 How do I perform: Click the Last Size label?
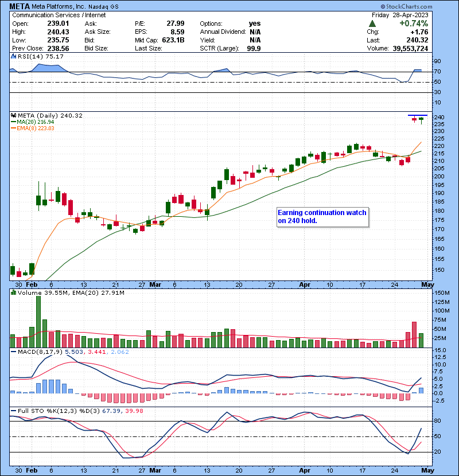148,49
